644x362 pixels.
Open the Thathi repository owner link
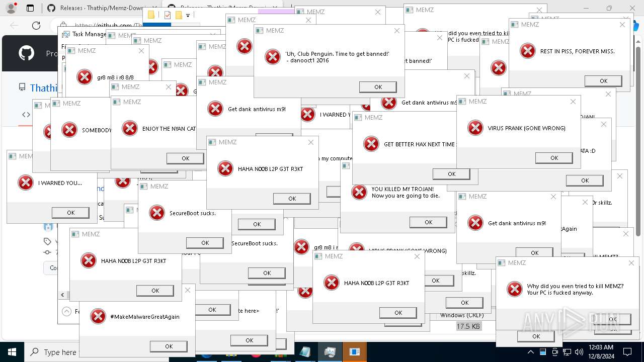44,88
